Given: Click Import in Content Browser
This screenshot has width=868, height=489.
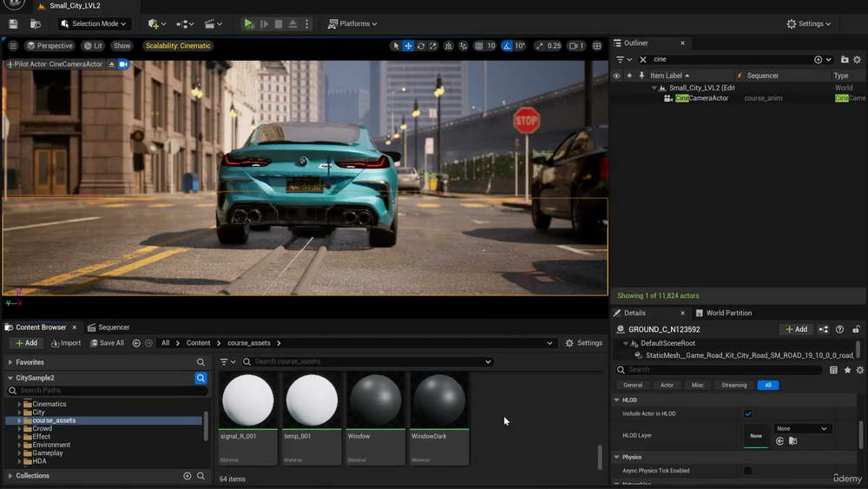Looking at the screenshot, I should click(66, 343).
